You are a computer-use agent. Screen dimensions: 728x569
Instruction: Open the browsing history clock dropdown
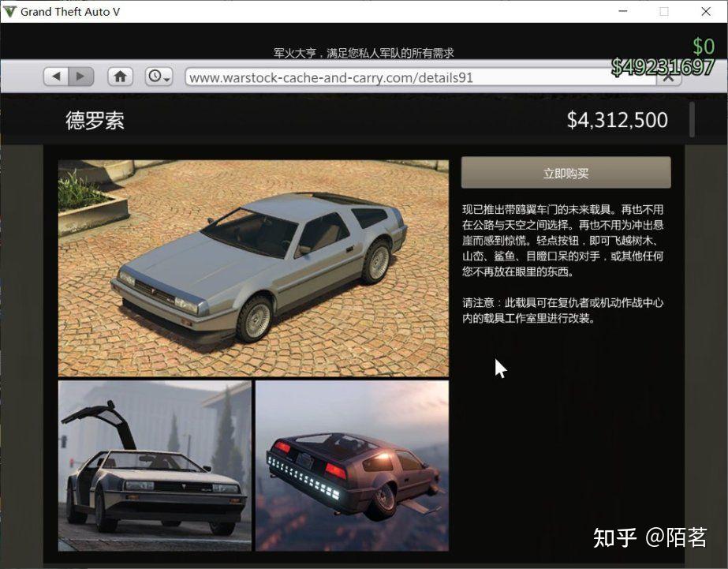click(x=159, y=77)
